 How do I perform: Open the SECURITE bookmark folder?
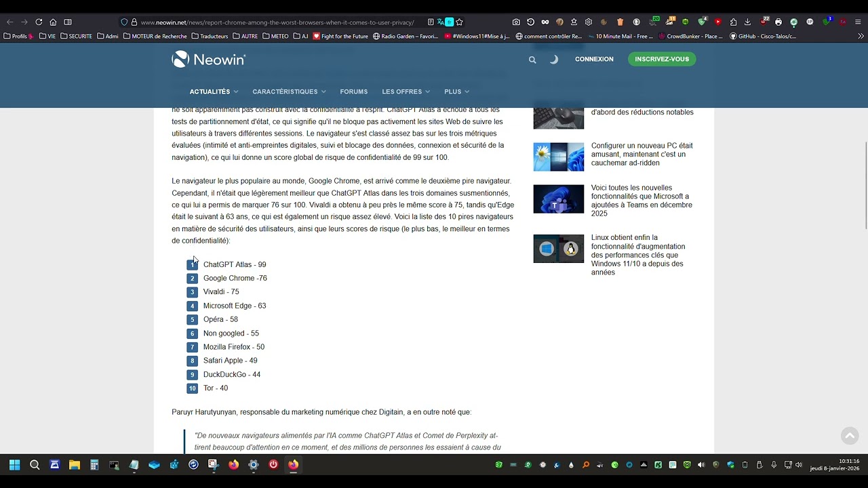click(x=76, y=36)
